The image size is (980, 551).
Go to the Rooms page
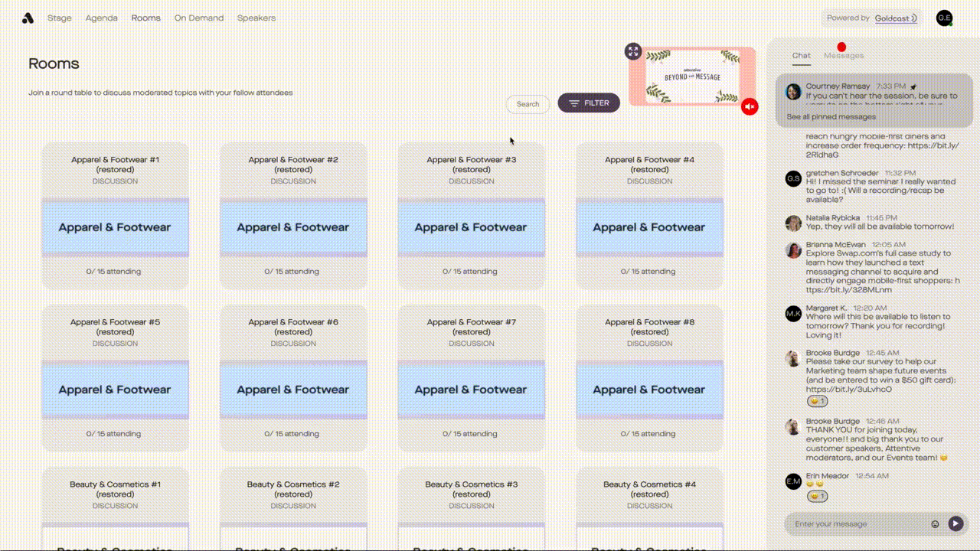[x=145, y=18]
